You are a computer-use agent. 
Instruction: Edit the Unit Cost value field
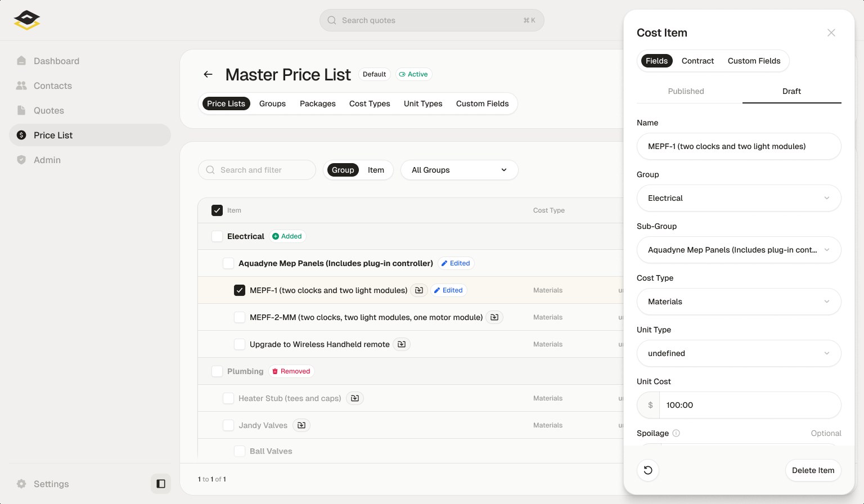point(750,405)
